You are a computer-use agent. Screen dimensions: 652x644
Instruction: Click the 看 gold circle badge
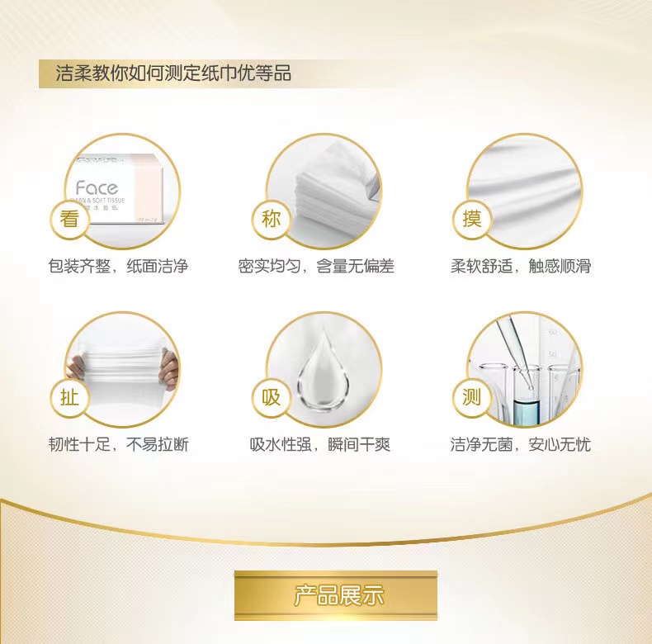(x=70, y=220)
